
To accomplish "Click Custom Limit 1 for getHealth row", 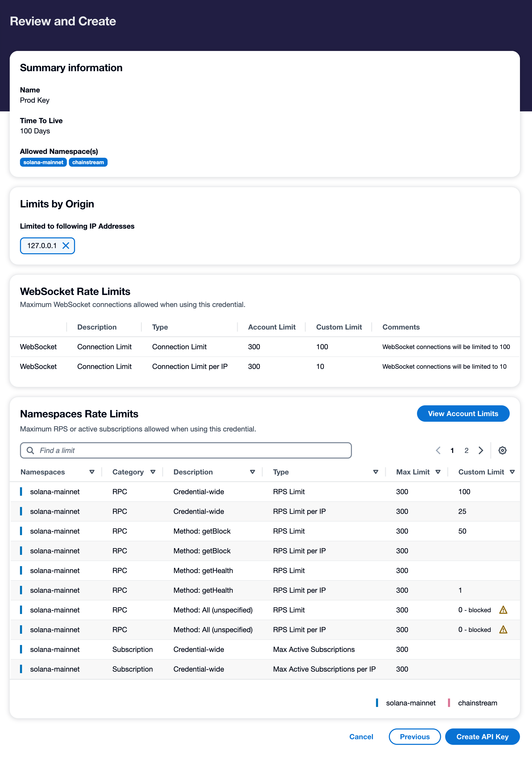I will [460, 590].
